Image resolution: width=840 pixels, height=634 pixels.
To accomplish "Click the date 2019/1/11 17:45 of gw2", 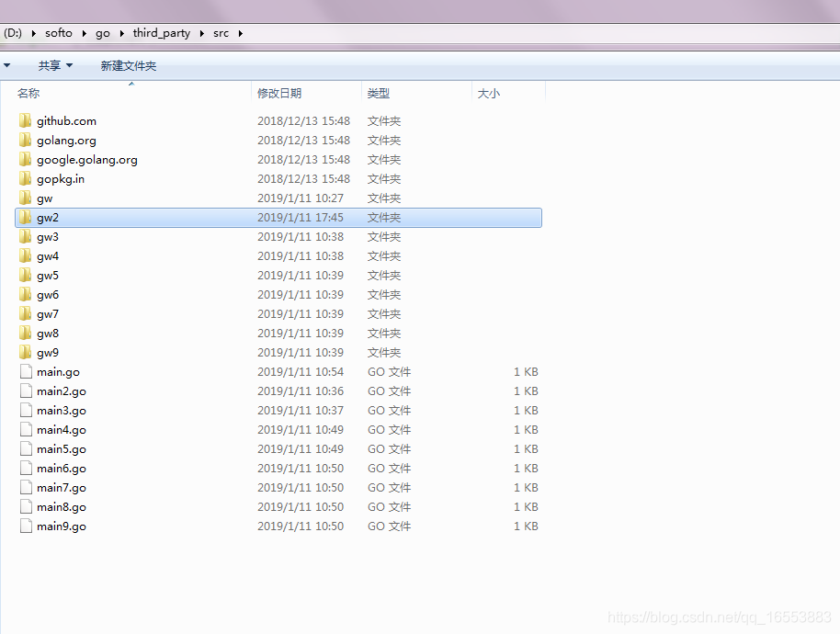I will (x=300, y=218).
